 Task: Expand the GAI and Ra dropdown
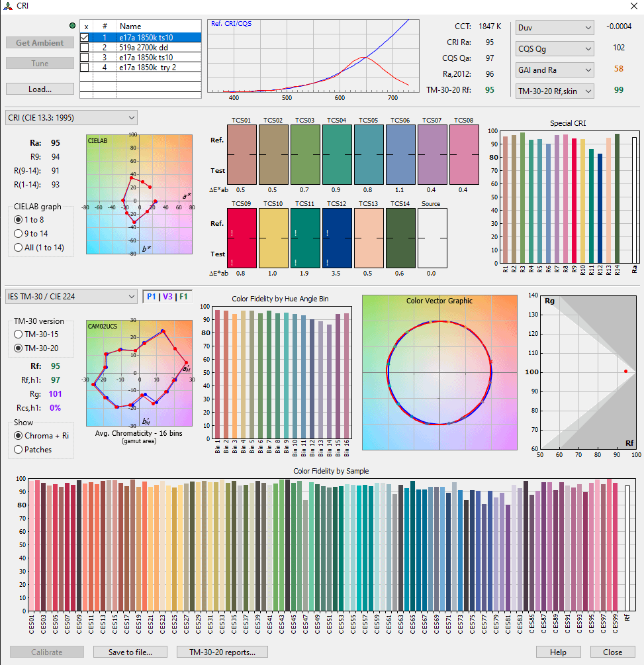pyautogui.click(x=555, y=70)
